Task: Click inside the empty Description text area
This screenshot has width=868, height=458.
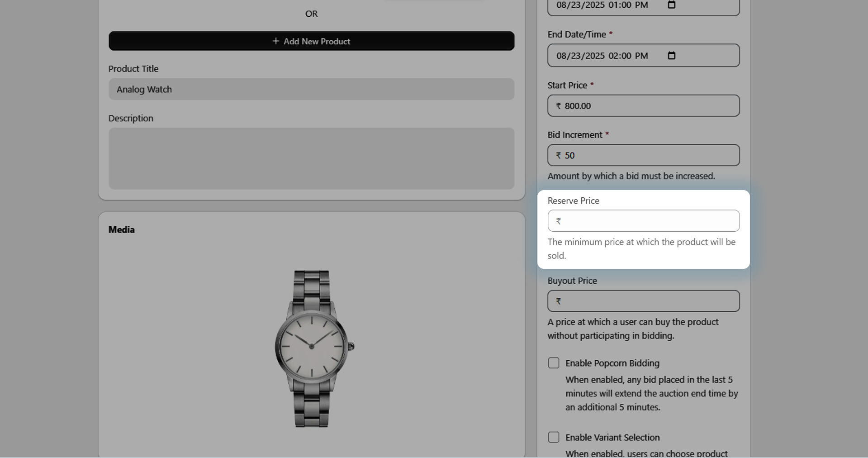Action: tap(311, 158)
